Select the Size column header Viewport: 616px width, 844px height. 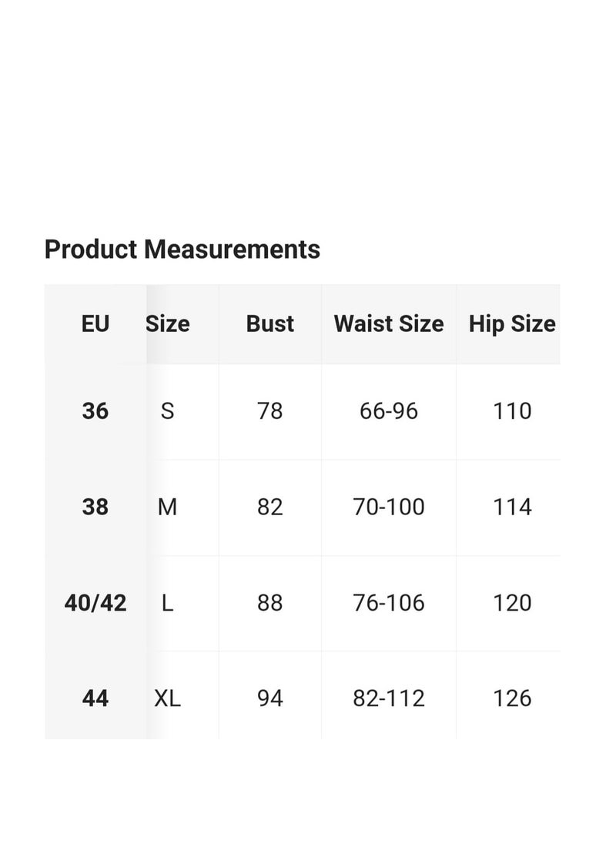[x=167, y=324]
